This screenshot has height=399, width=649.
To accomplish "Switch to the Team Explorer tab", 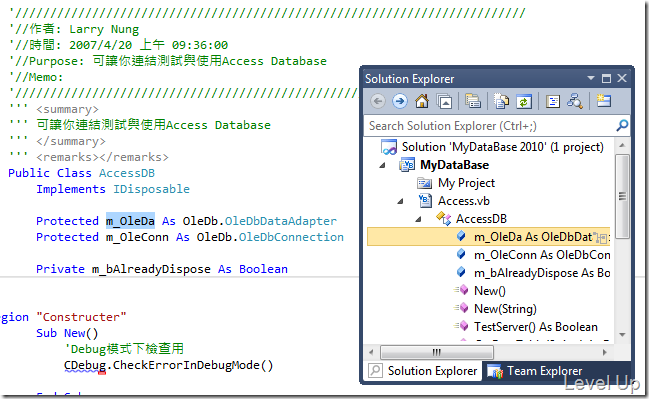I will click(x=534, y=370).
